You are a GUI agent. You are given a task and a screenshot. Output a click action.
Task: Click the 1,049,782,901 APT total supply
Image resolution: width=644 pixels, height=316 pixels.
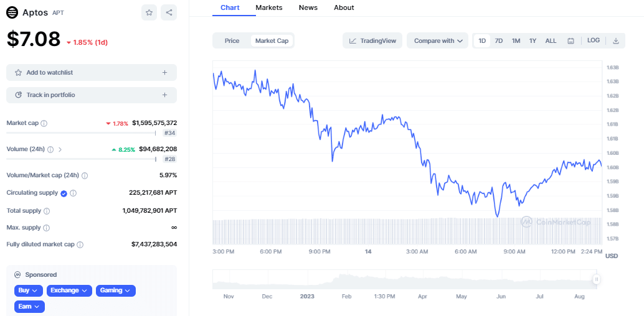click(x=149, y=210)
